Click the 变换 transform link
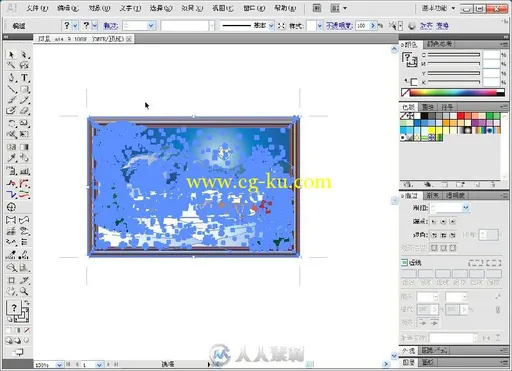This screenshot has height=371, width=512. pyautogui.click(x=442, y=25)
